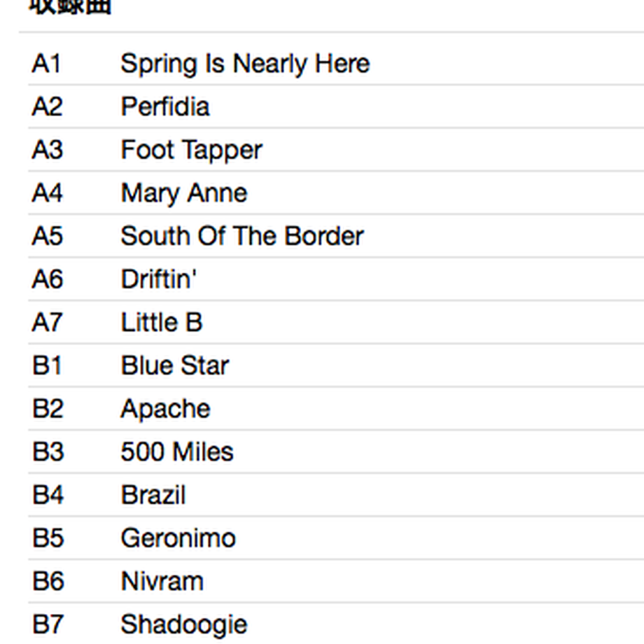Viewport: 644px width, 644px height.
Task: Click track position label B4
Action: point(48,495)
